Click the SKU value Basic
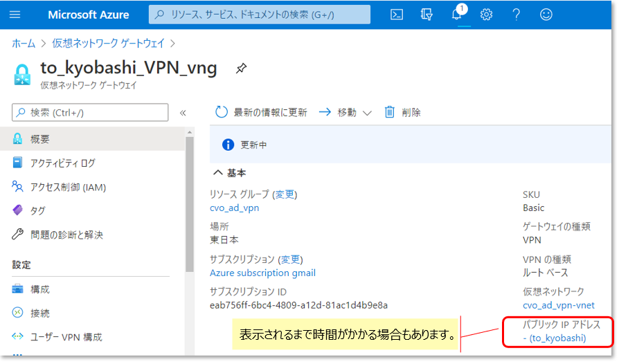Screen dimensions: 619x364 (x=533, y=208)
